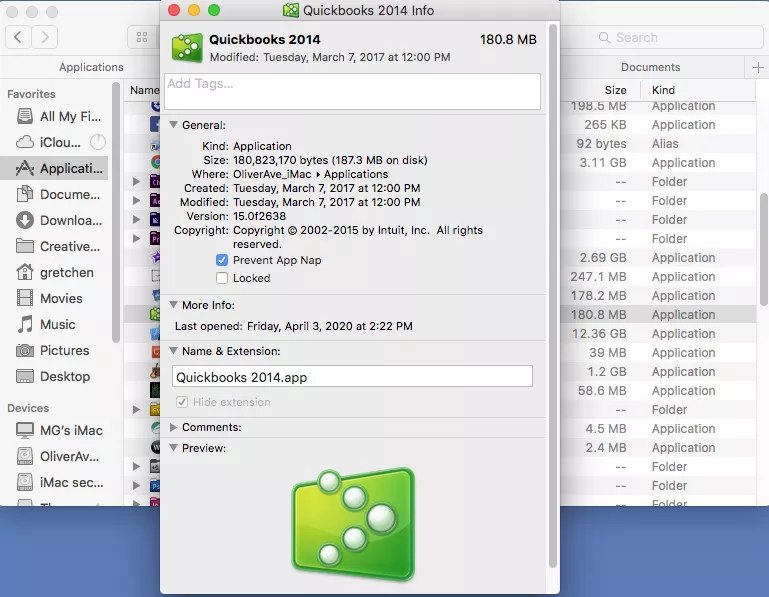Viewport: 769px width, 597px height.
Task: Check the Locked checkbox
Action: coord(222,278)
